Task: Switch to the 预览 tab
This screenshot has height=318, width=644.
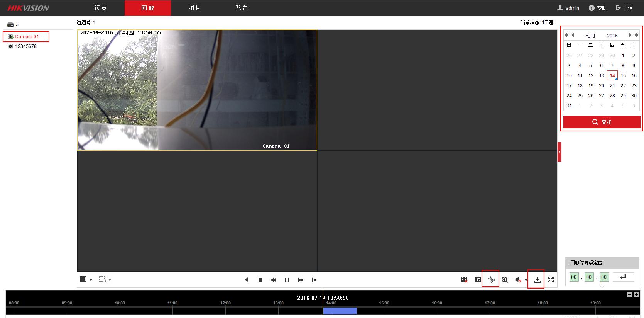Action: 100,8
